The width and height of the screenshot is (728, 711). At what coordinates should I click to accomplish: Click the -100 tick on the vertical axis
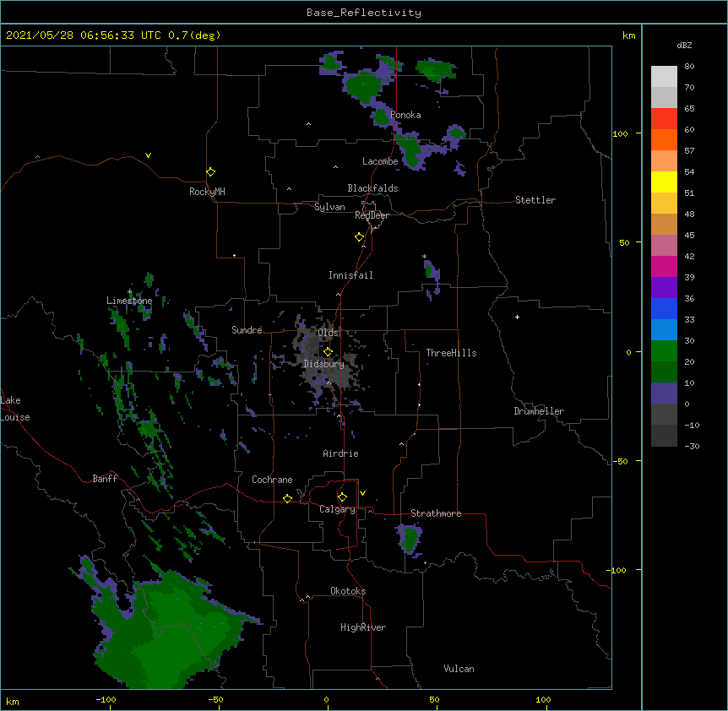pyautogui.click(x=617, y=570)
